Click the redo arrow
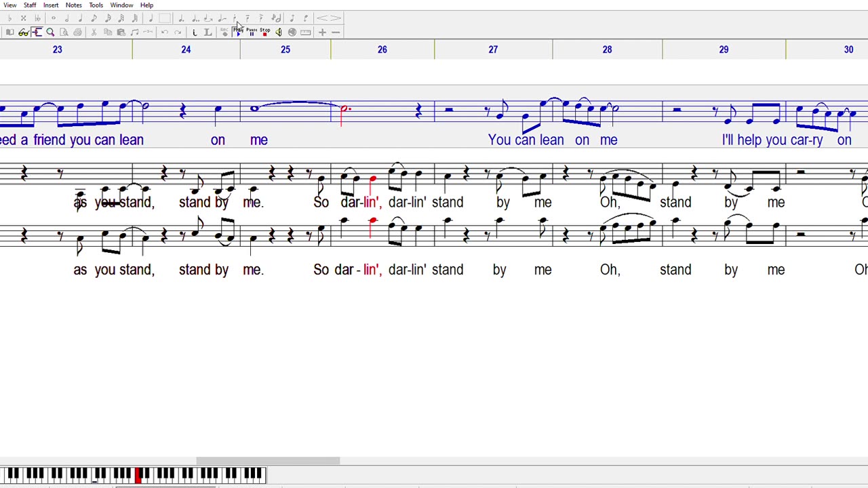Screen dimensions: 868x488 [178, 32]
